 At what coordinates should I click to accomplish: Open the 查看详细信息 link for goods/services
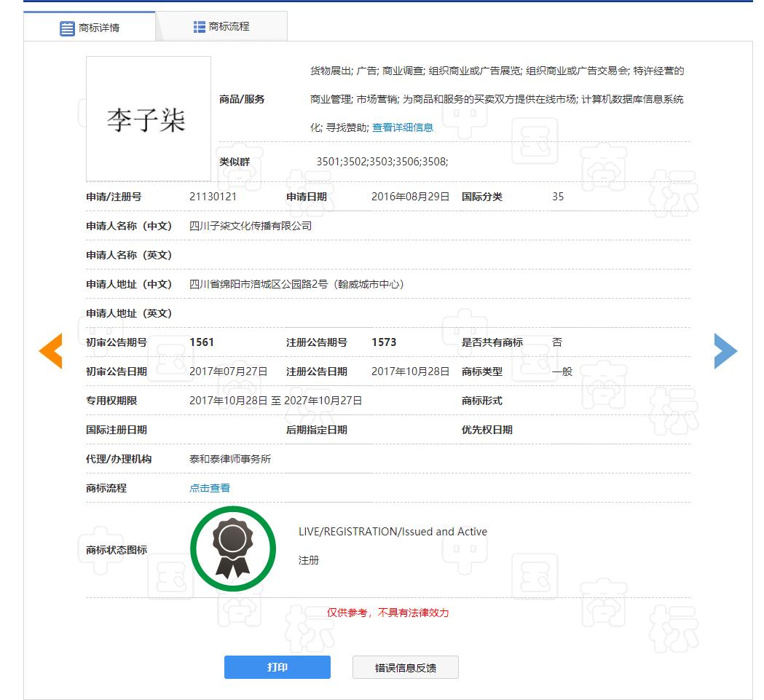(402, 127)
